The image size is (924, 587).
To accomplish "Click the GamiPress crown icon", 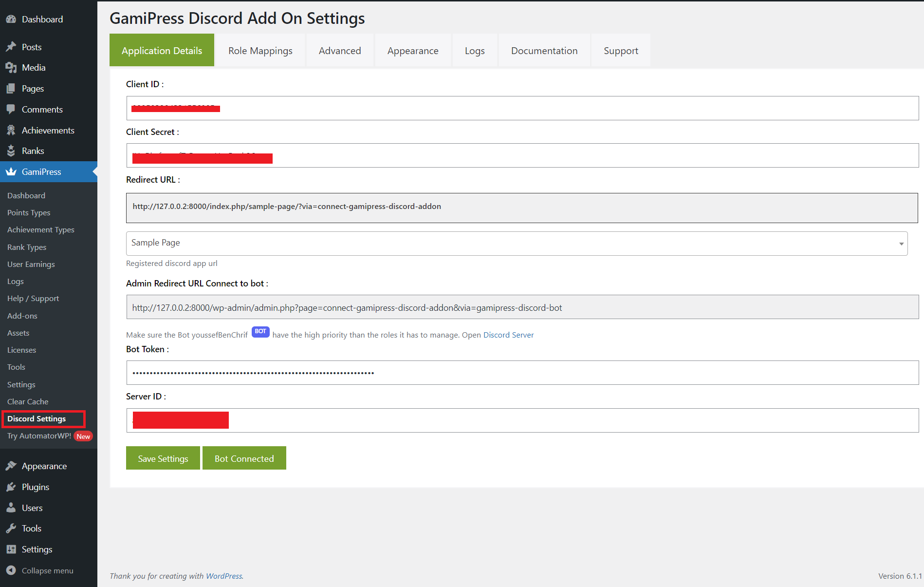I will 12,171.
